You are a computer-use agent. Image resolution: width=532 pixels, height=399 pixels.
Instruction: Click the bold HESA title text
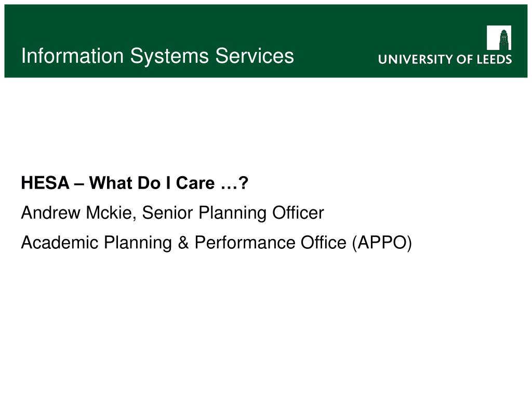point(135,183)
